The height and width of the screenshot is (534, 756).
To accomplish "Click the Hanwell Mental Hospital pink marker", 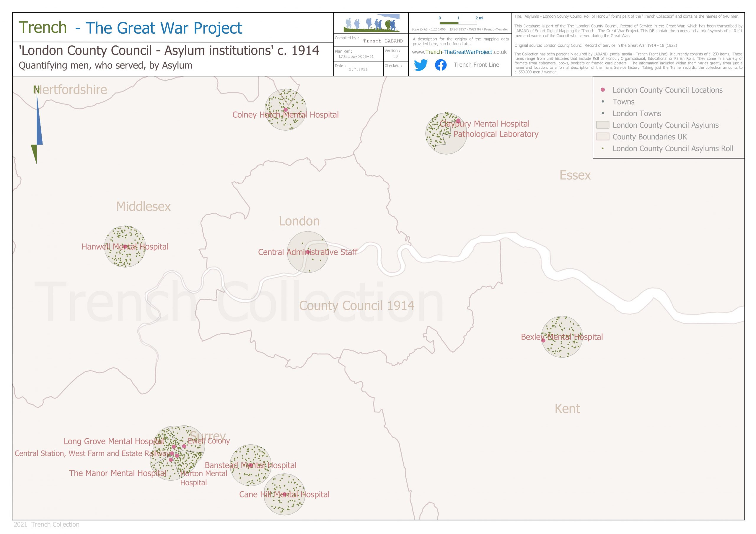I will [x=125, y=246].
